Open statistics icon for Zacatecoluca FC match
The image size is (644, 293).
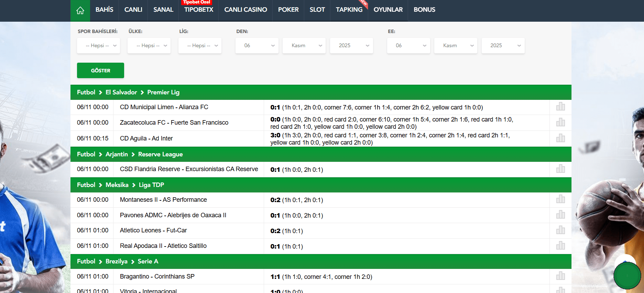560,122
